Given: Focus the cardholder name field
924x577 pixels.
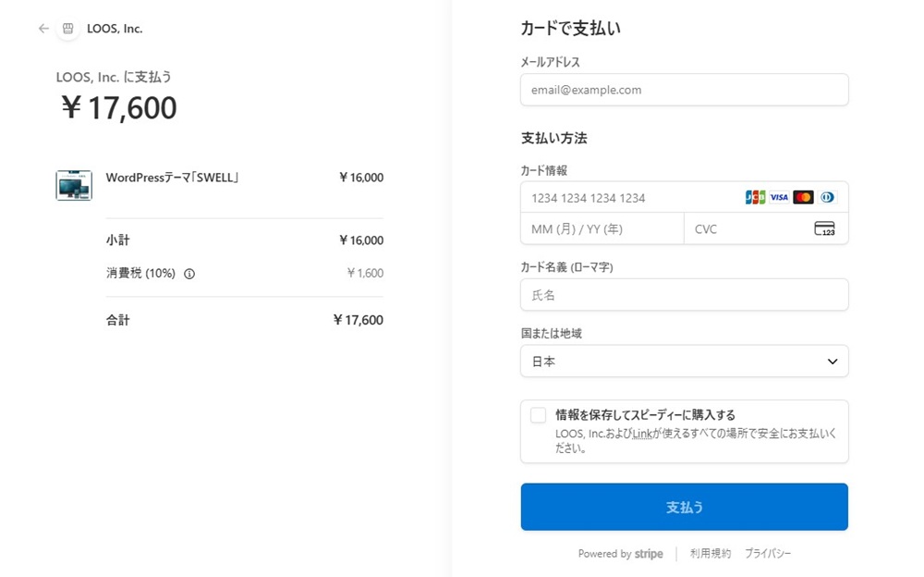Looking at the screenshot, I should [x=684, y=295].
